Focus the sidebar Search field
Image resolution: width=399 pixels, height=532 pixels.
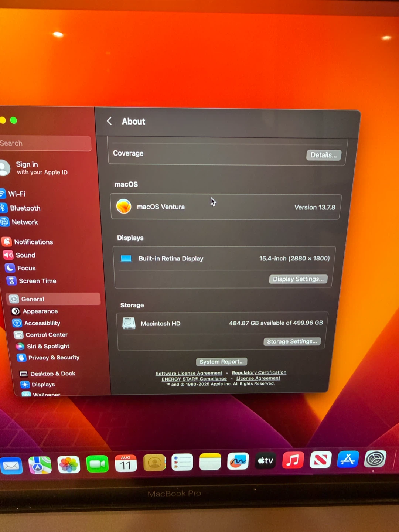point(44,143)
